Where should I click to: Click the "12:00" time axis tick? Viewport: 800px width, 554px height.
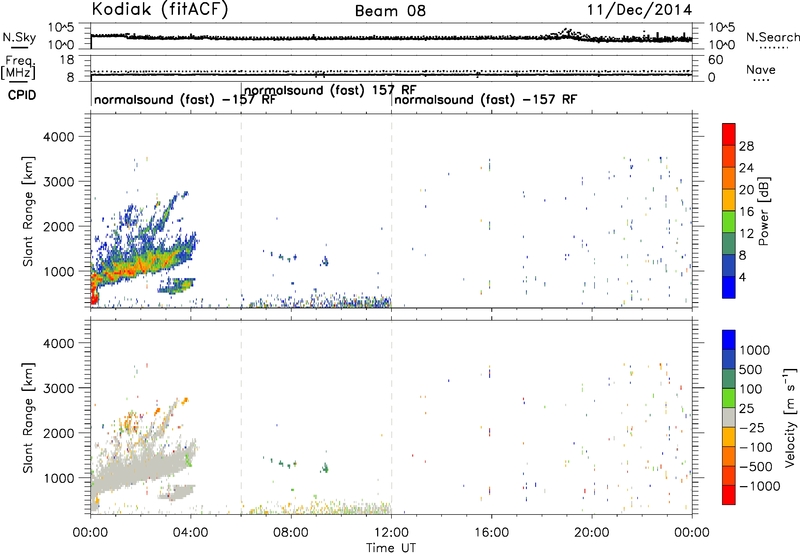(391, 533)
